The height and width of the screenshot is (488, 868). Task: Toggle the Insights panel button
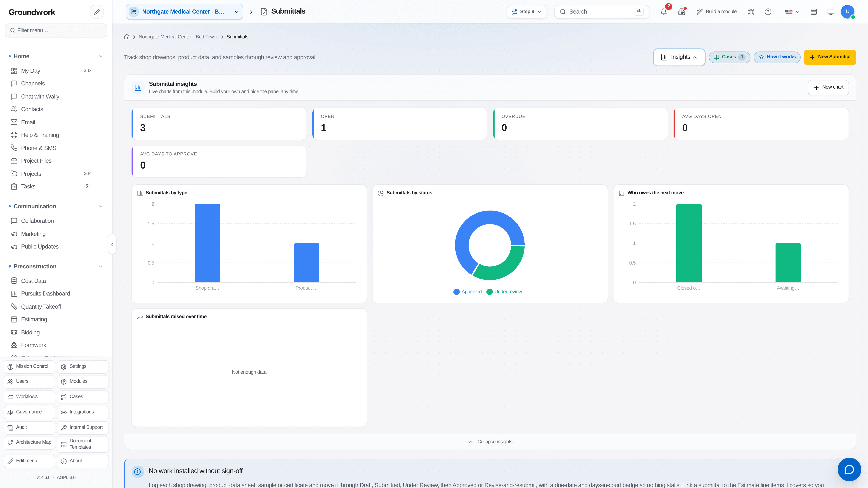[x=679, y=57]
